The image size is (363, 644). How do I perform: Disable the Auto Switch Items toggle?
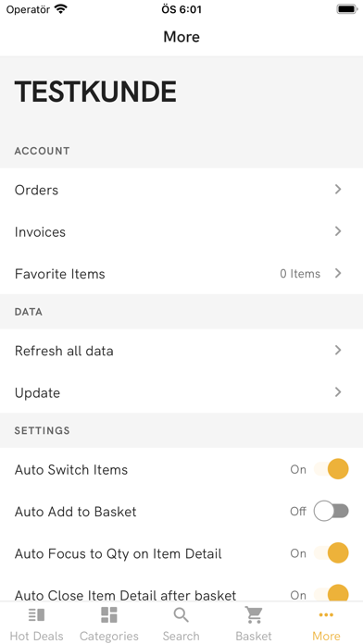(x=332, y=469)
